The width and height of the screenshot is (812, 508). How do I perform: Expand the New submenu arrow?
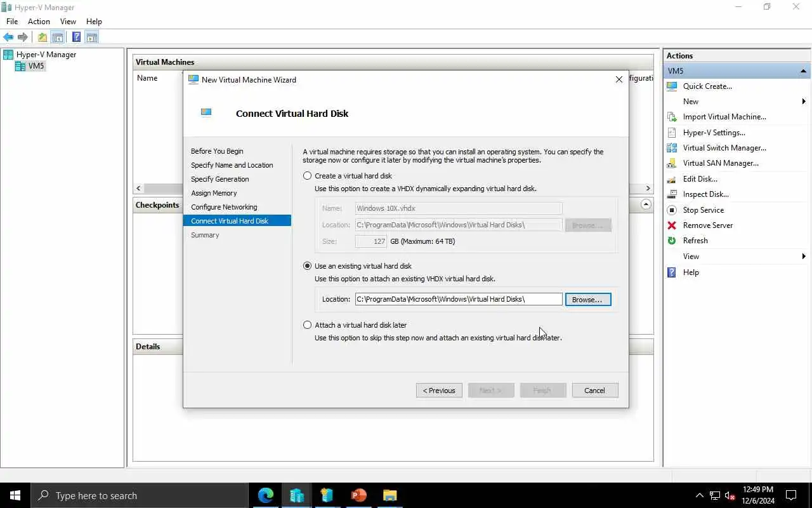coord(804,102)
